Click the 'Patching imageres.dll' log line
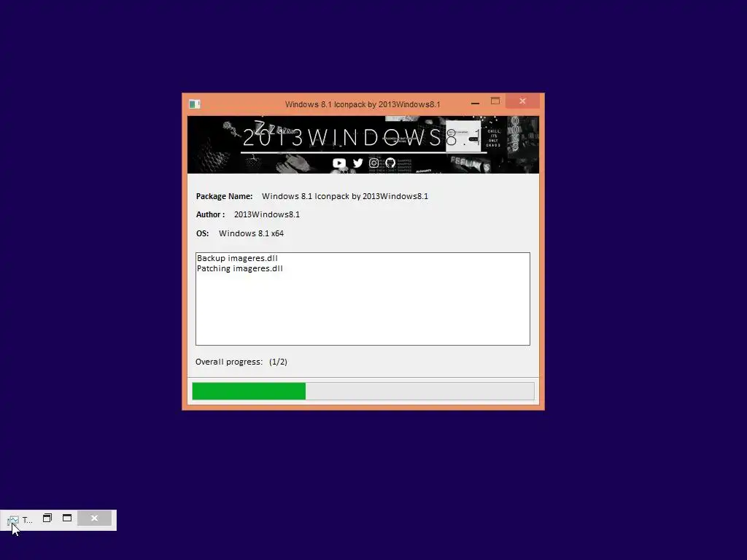This screenshot has height=560, width=747. (x=239, y=268)
